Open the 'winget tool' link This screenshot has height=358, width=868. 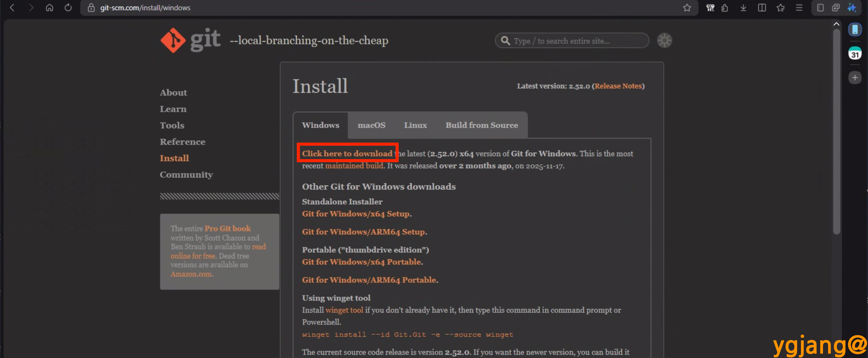(344, 310)
